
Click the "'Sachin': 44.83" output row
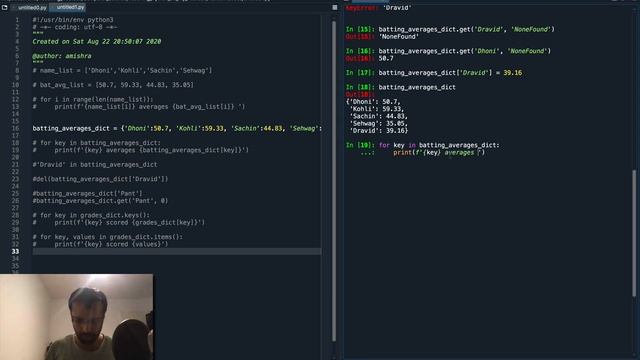378,116
